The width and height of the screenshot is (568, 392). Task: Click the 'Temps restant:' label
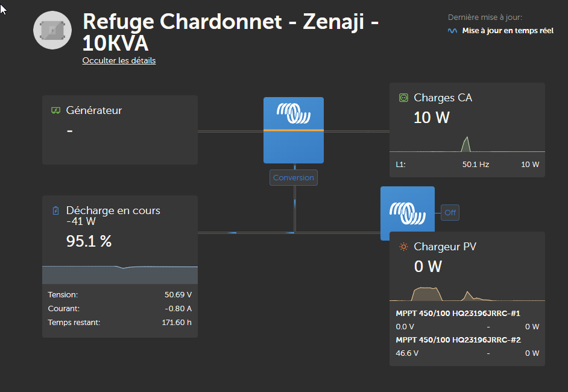click(x=74, y=323)
